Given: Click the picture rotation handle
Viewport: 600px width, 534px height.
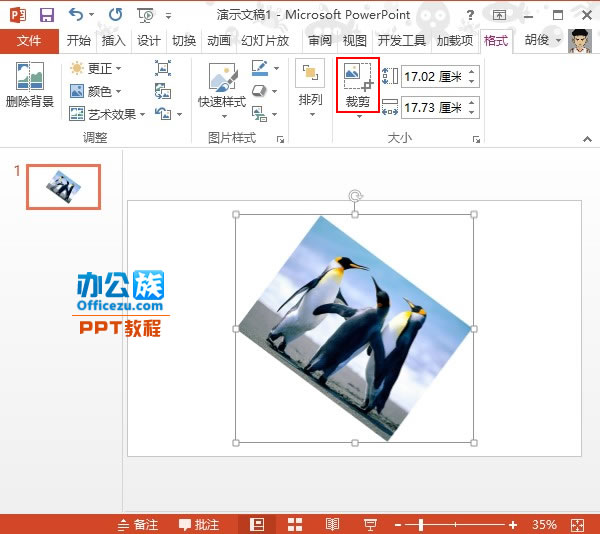Looking at the screenshot, I should 355,196.
